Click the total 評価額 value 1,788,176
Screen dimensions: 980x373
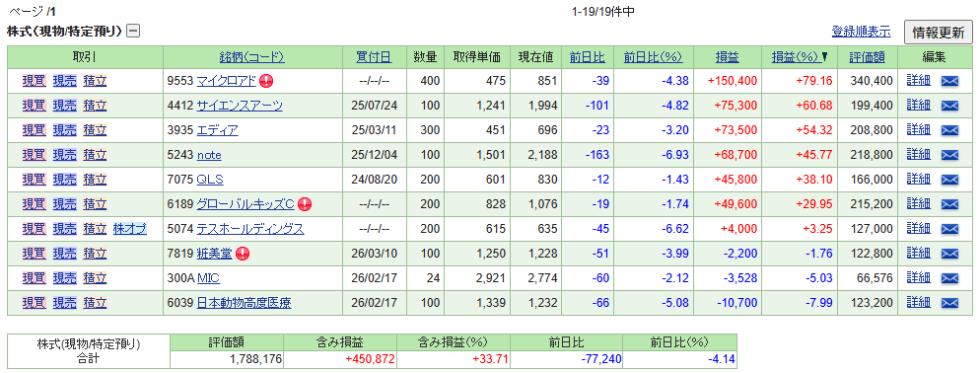click(x=256, y=359)
